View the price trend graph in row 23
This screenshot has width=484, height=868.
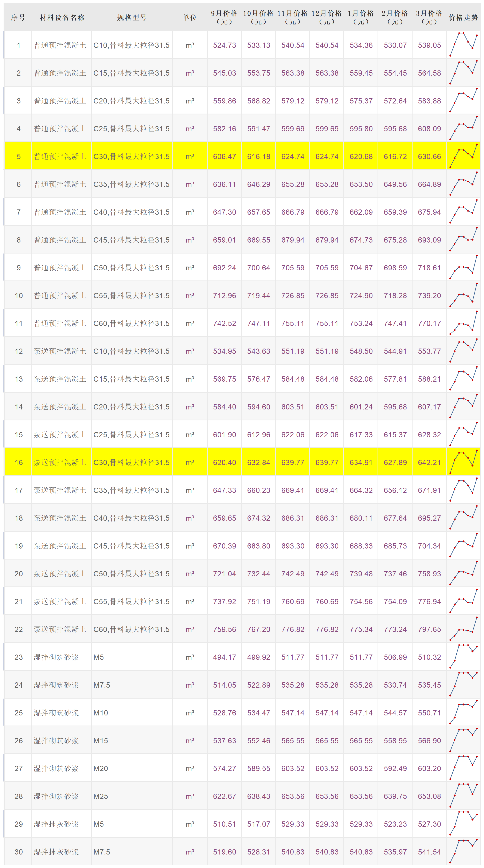coord(463,657)
